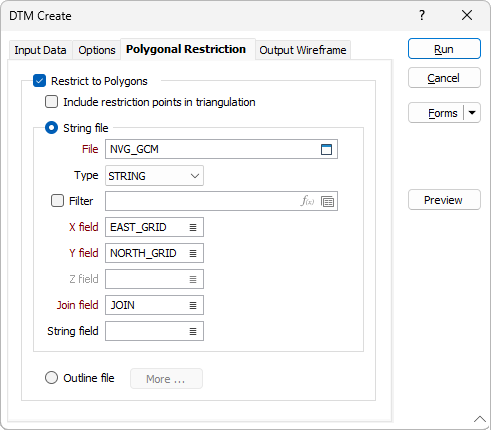The width and height of the screenshot is (491, 430).
Task: Switch to the Input Data tab
Action: coord(40,50)
